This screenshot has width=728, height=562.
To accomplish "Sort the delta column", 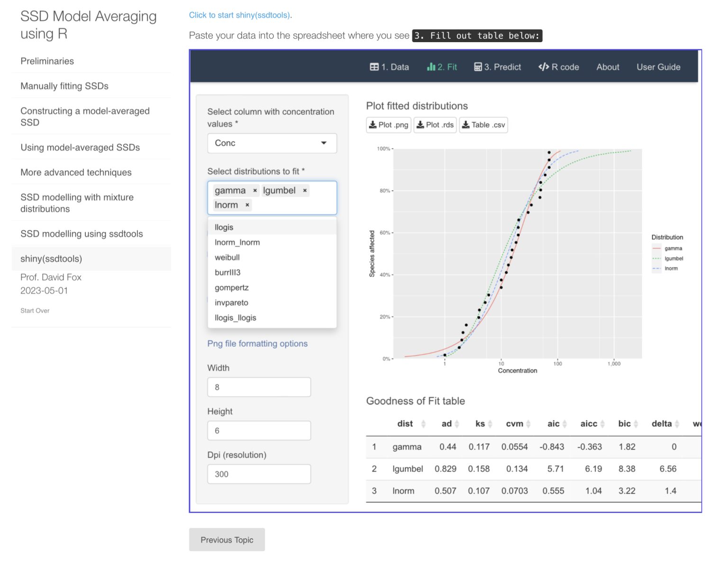I will pyautogui.click(x=675, y=424).
